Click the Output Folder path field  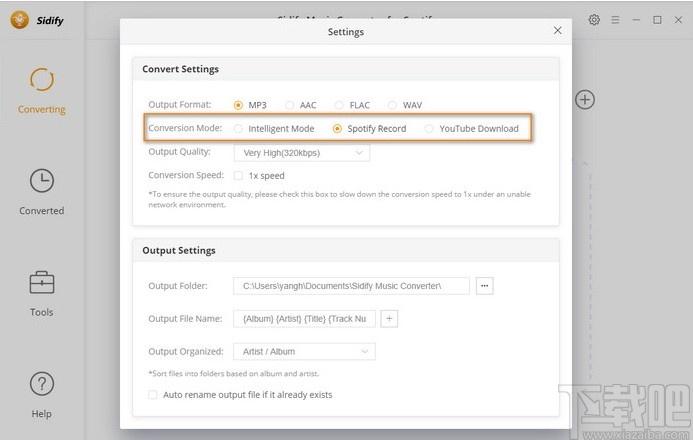351,286
